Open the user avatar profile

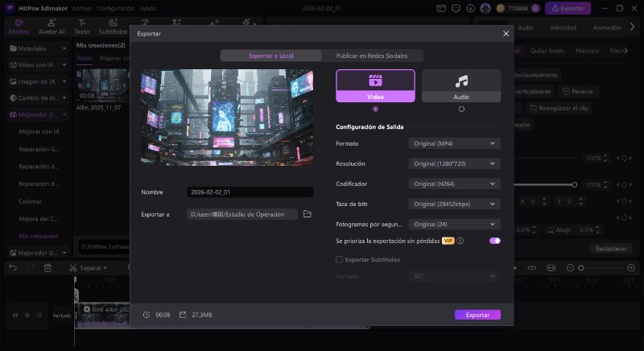(x=485, y=8)
